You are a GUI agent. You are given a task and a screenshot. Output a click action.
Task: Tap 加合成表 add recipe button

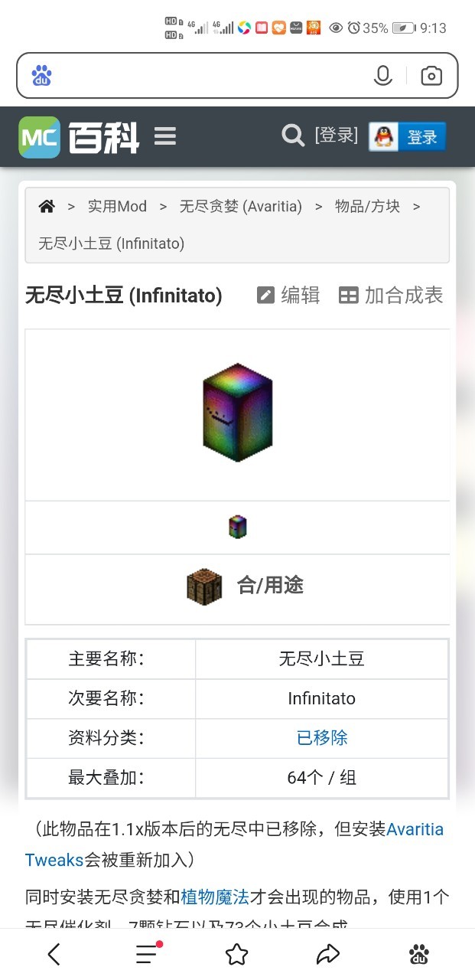[391, 296]
